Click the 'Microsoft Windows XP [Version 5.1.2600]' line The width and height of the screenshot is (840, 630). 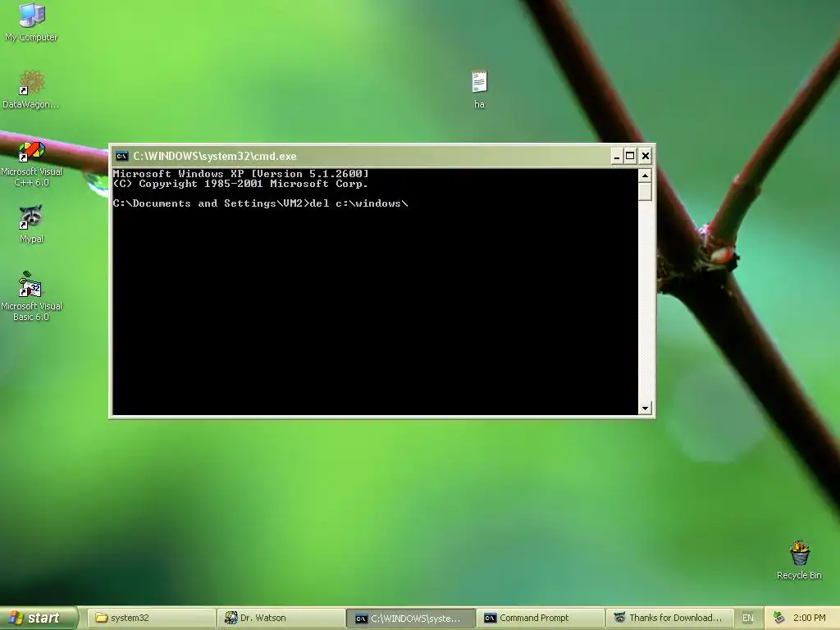240,174
